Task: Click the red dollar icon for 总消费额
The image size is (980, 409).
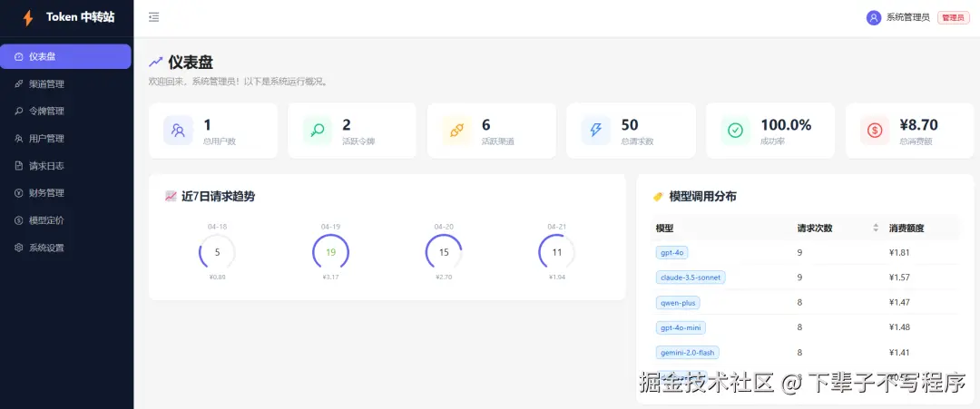Action: pos(875,131)
